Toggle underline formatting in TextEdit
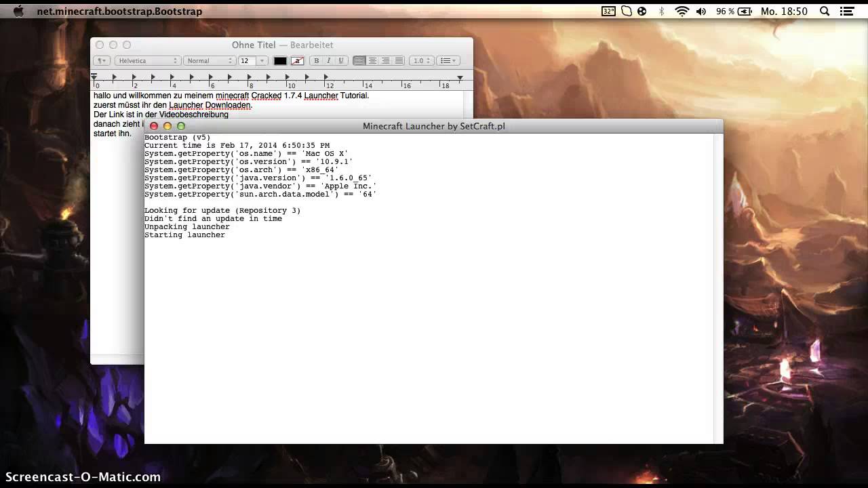This screenshot has height=488, width=868. 341,61
